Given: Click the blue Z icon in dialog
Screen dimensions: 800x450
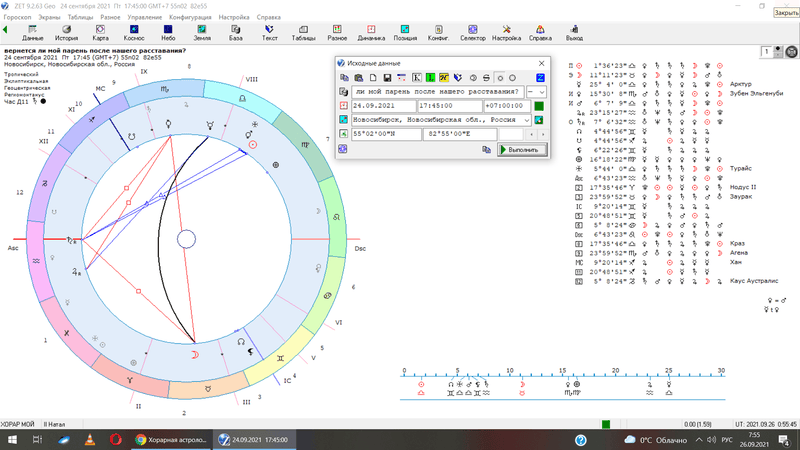Looking at the screenshot, I should point(540,77).
